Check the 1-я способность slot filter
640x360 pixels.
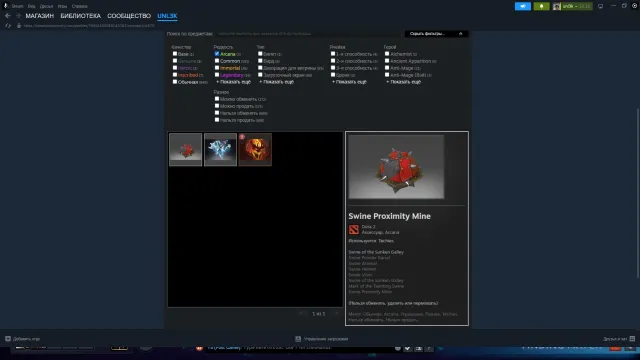(x=333, y=53)
